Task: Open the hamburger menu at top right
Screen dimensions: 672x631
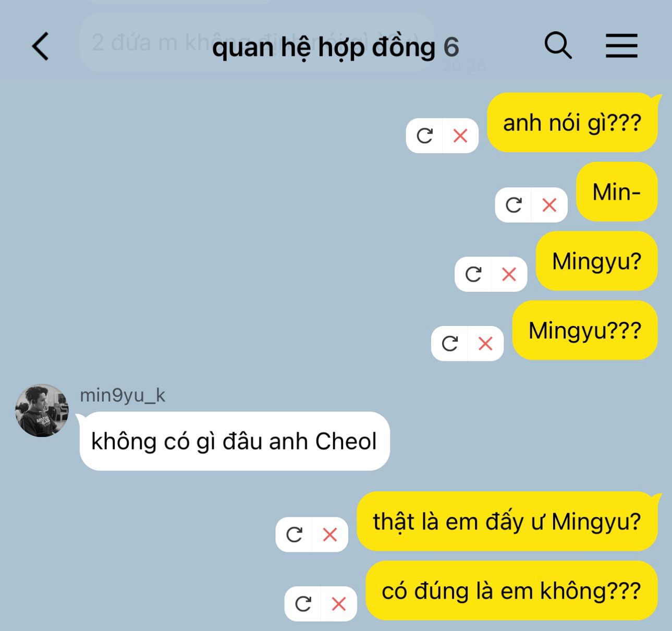Action: coord(621,45)
